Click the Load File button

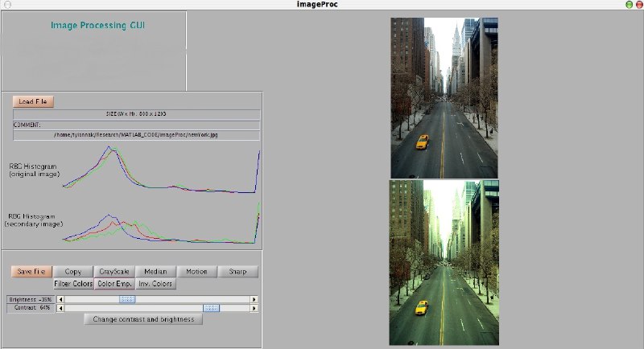pyautogui.click(x=33, y=101)
